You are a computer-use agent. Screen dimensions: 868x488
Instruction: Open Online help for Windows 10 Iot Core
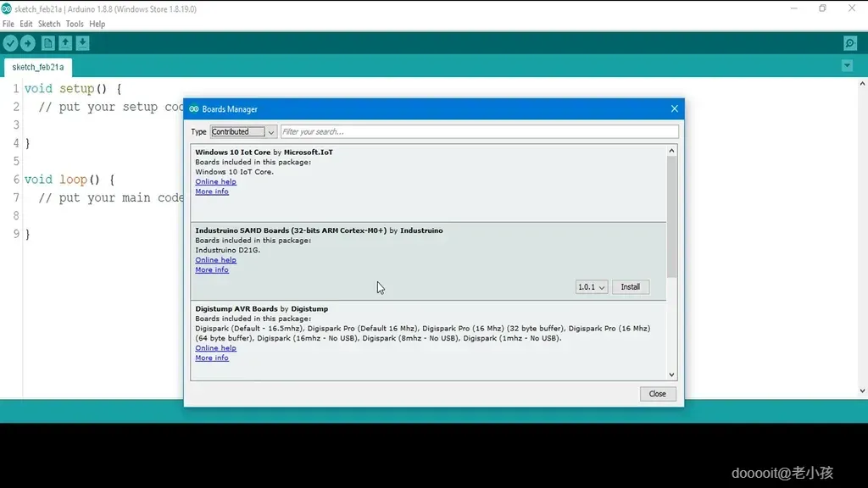tap(215, 181)
